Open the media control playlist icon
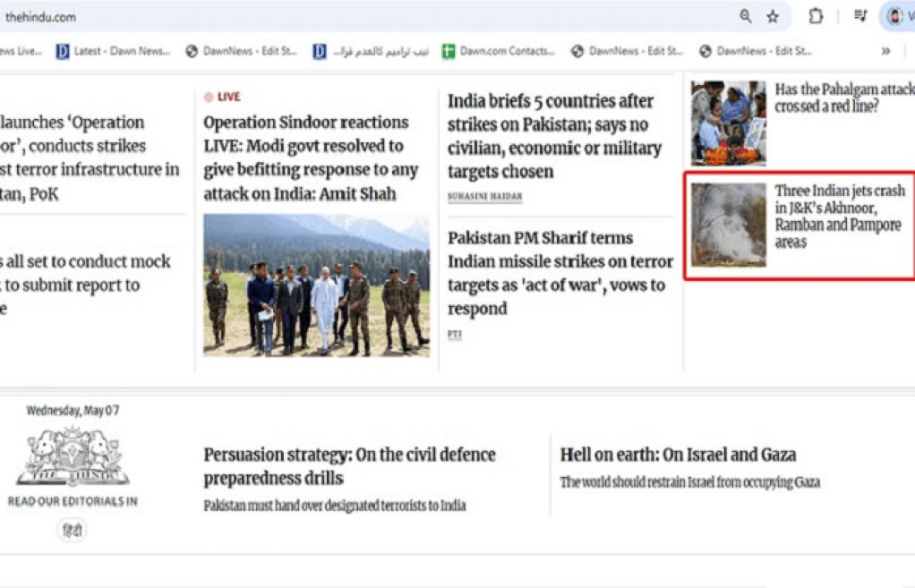The width and height of the screenshot is (915, 588). click(860, 16)
